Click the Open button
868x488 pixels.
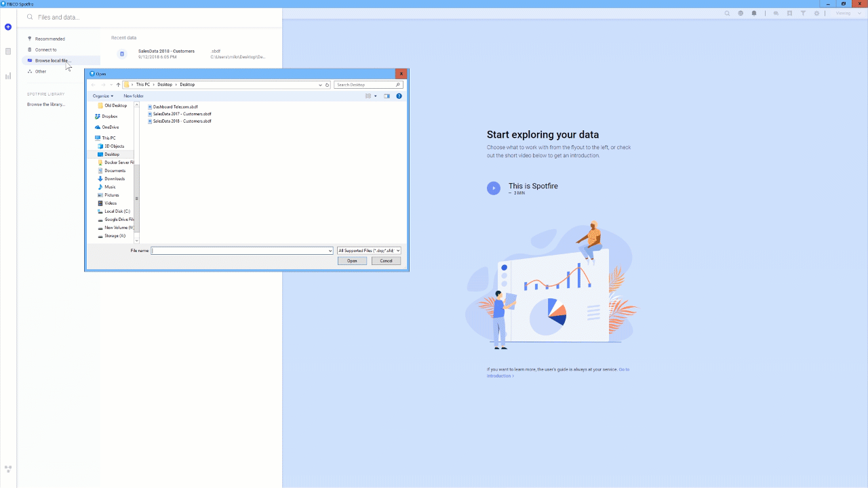coord(352,261)
